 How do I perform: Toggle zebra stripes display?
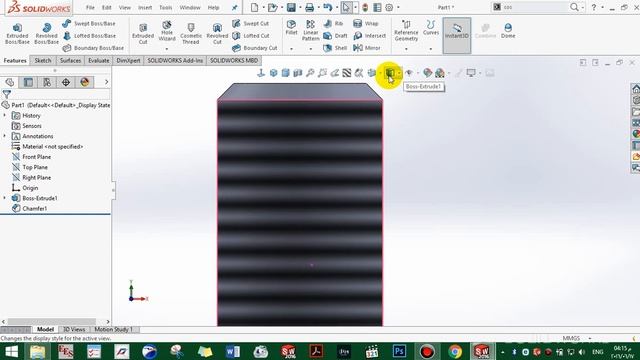point(347,73)
